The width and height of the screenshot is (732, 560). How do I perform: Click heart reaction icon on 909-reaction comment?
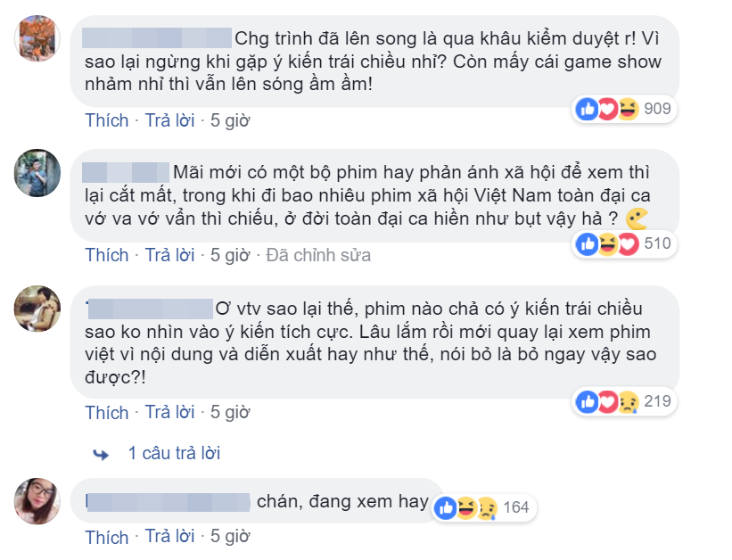pos(607,110)
